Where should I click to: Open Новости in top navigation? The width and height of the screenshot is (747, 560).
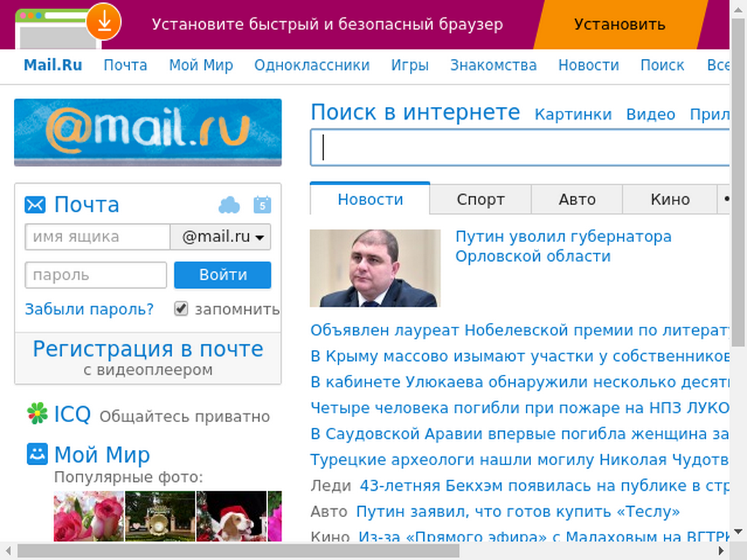pos(589,65)
